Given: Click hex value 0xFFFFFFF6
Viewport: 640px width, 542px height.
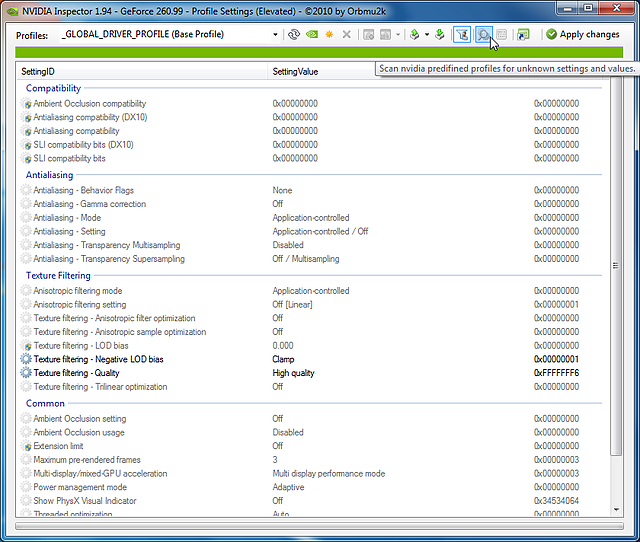Looking at the screenshot, I should pyautogui.click(x=556, y=373).
